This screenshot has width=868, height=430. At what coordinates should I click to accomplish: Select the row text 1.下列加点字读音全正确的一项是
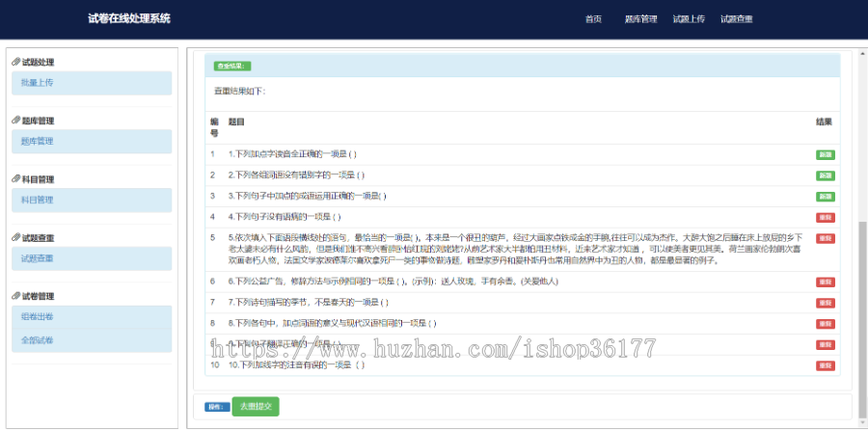tap(293, 154)
